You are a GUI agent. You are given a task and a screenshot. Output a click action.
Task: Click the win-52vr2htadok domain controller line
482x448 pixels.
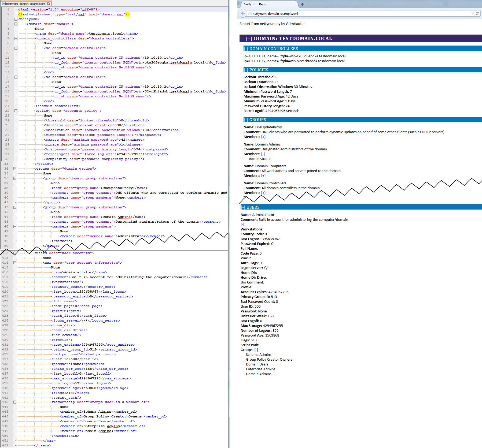[294, 61]
